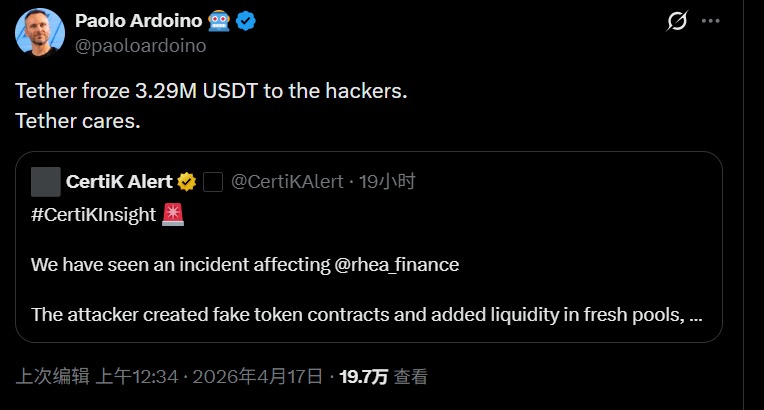The image size is (764, 410).
Task: Open the @rhea_finance mention
Action: (x=396, y=265)
